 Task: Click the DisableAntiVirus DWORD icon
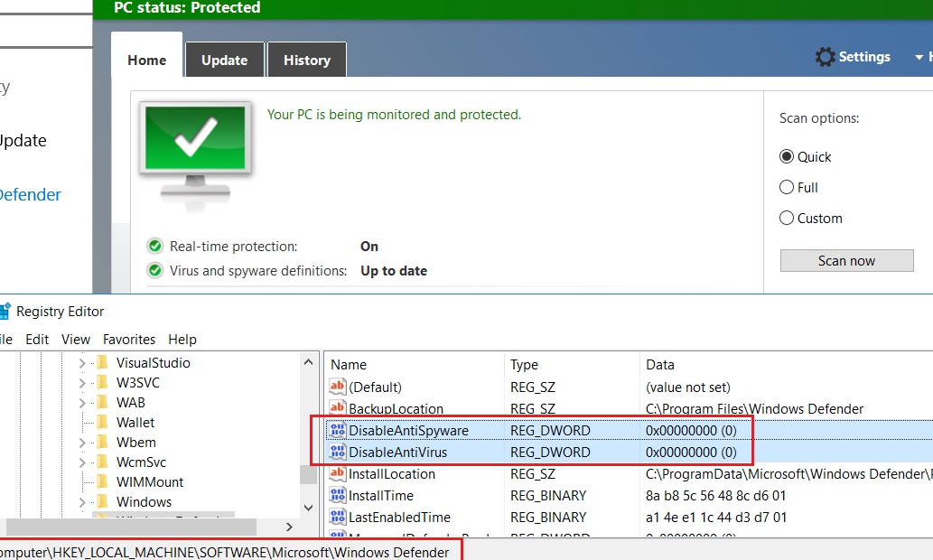click(338, 452)
